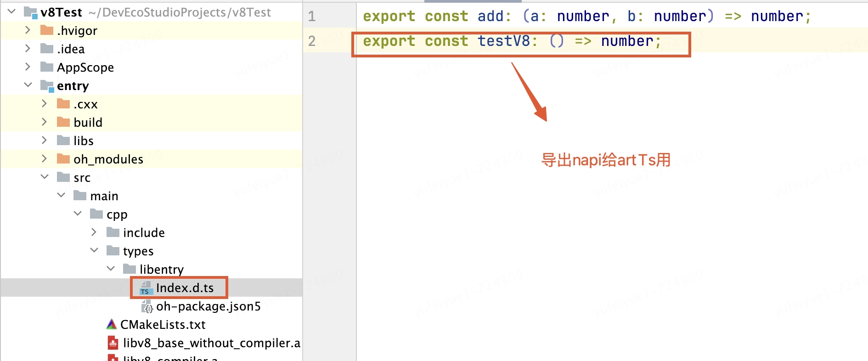Click the libv8_base_without_compiler.a archive icon
868x361 pixels.
pyautogui.click(x=113, y=343)
